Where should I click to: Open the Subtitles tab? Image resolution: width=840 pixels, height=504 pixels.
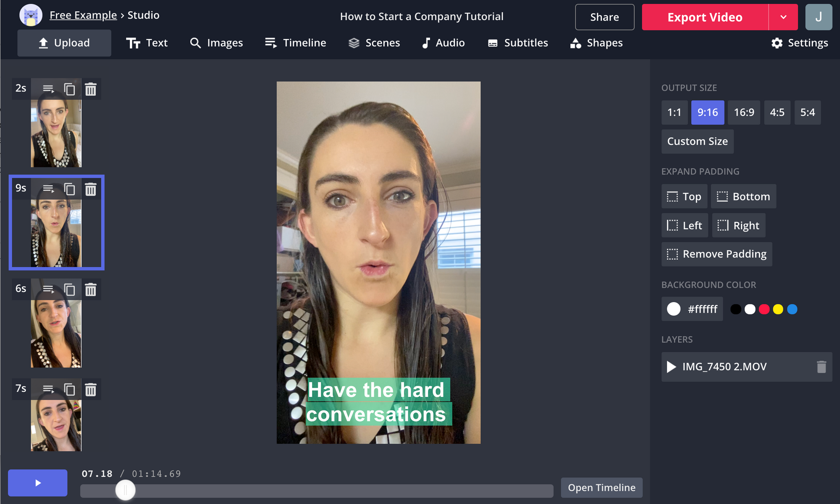point(517,43)
